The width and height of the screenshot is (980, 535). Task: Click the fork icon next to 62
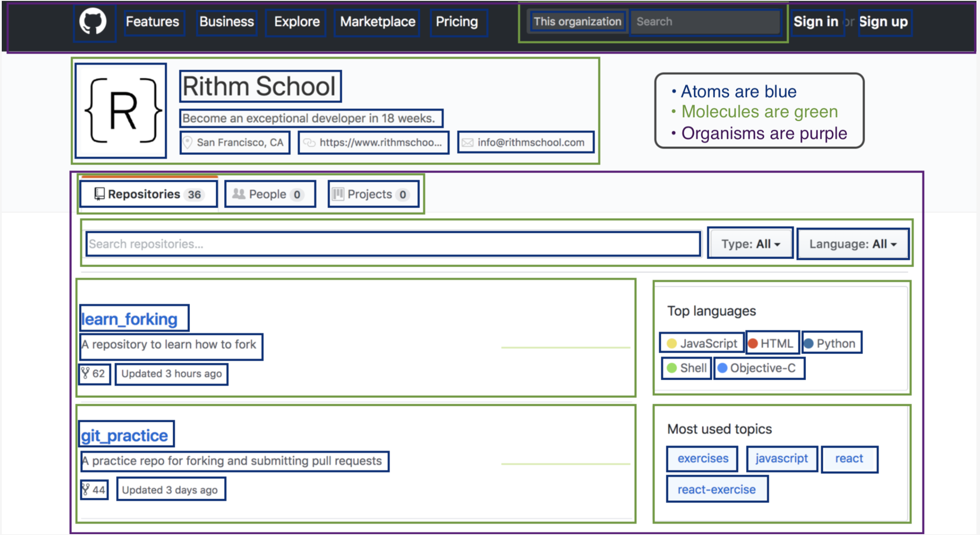click(85, 374)
